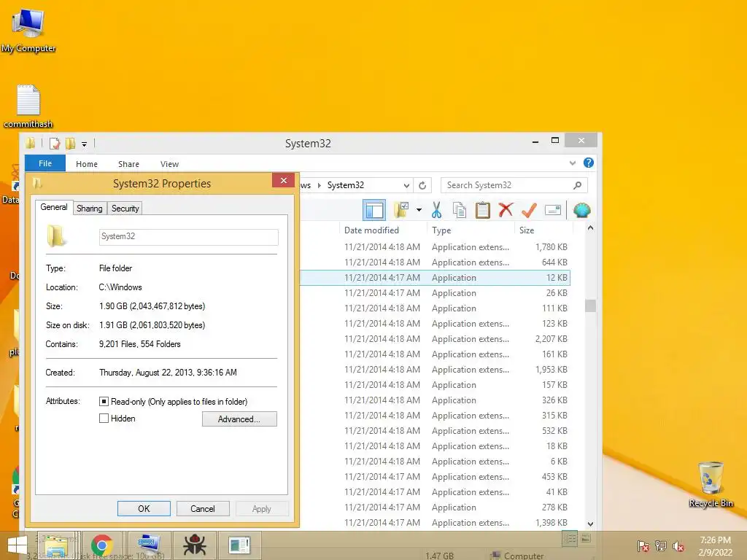Click Cancel in System32 Properties
This screenshot has width=747, height=560.
tap(203, 508)
